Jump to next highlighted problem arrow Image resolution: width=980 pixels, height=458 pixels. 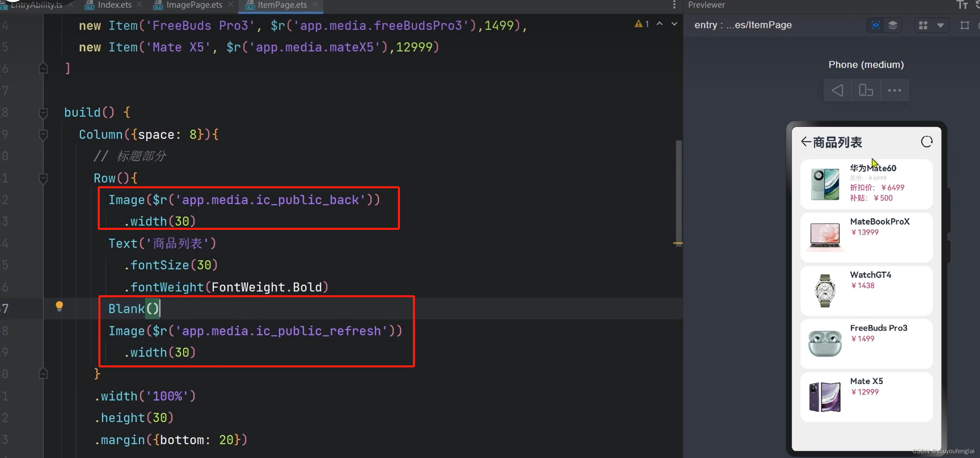[x=674, y=24]
